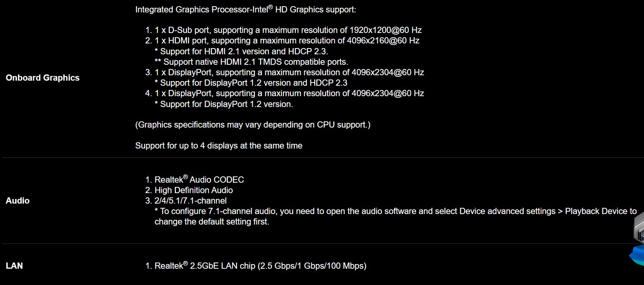The width and height of the screenshot is (644, 285).
Task: Click the fourth item DisplayPort resolution line
Action: click(289, 93)
